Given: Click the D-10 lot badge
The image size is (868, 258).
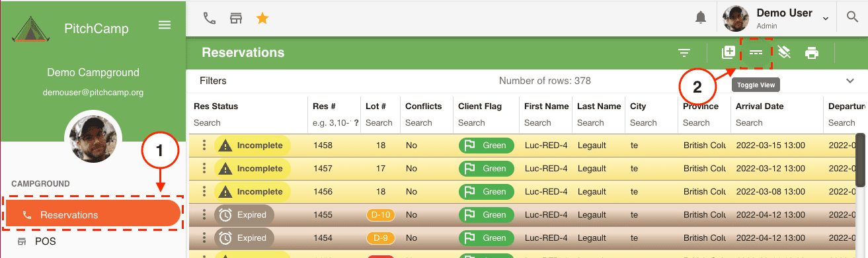Looking at the screenshot, I should pyautogui.click(x=380, y=215).
